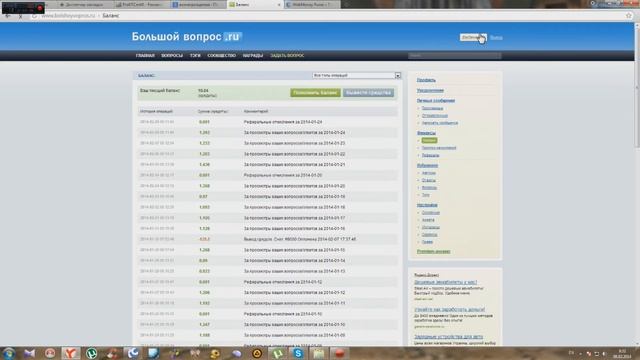Screen dimensions: 640x360
Task: Open the Финансы sidebar link
Action: (426, 133)
